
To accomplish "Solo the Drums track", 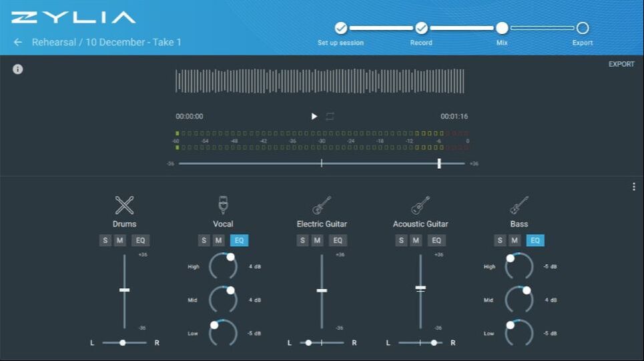I will pyautogui.click(x=105, y=240).
